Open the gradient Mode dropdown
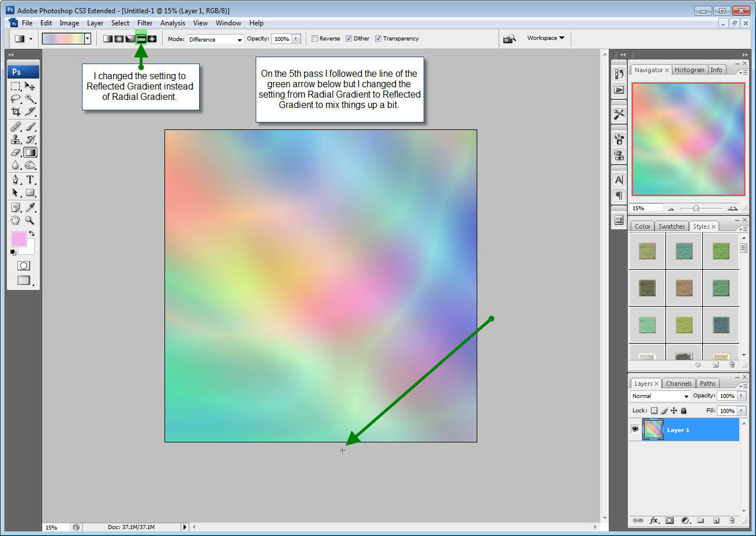 pyautogui.click(x=214, y=39)
